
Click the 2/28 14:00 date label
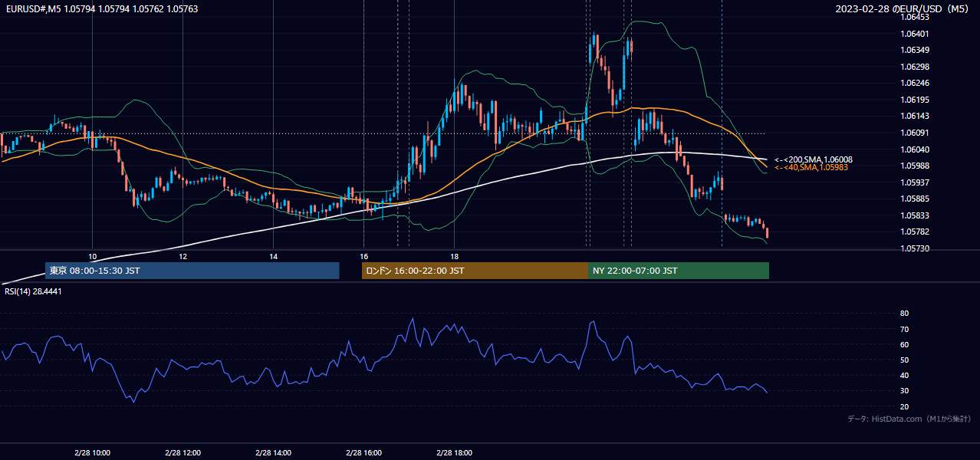click(x=273, y=452)
